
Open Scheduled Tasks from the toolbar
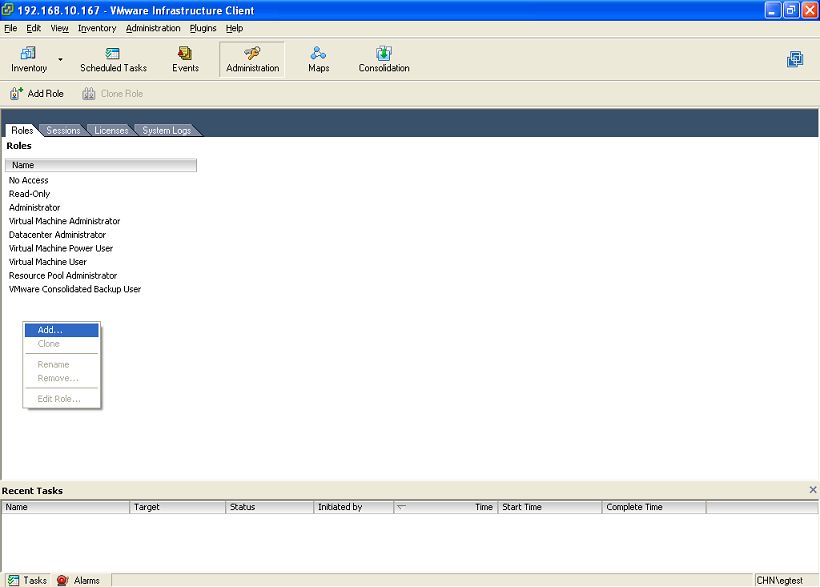[113, 59]
